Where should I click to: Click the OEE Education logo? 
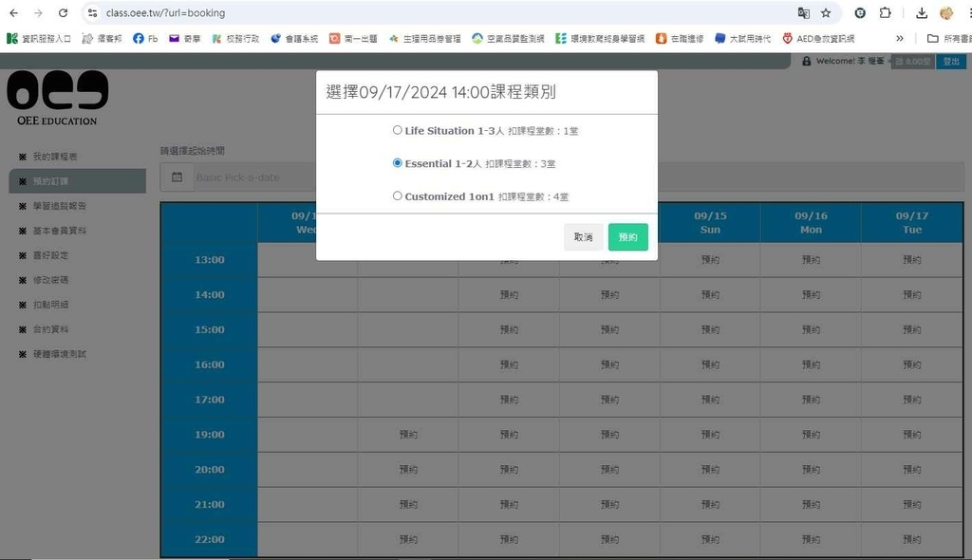(57, 98)
